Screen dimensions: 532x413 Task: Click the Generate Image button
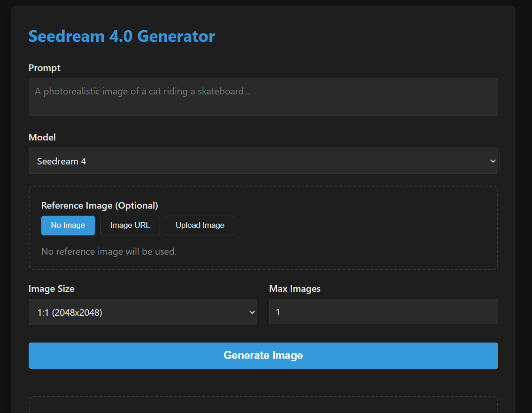(x=263, y=356)
